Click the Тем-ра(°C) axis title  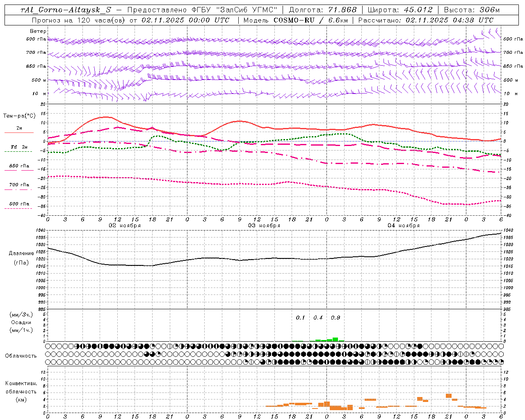tap(19, 116)
